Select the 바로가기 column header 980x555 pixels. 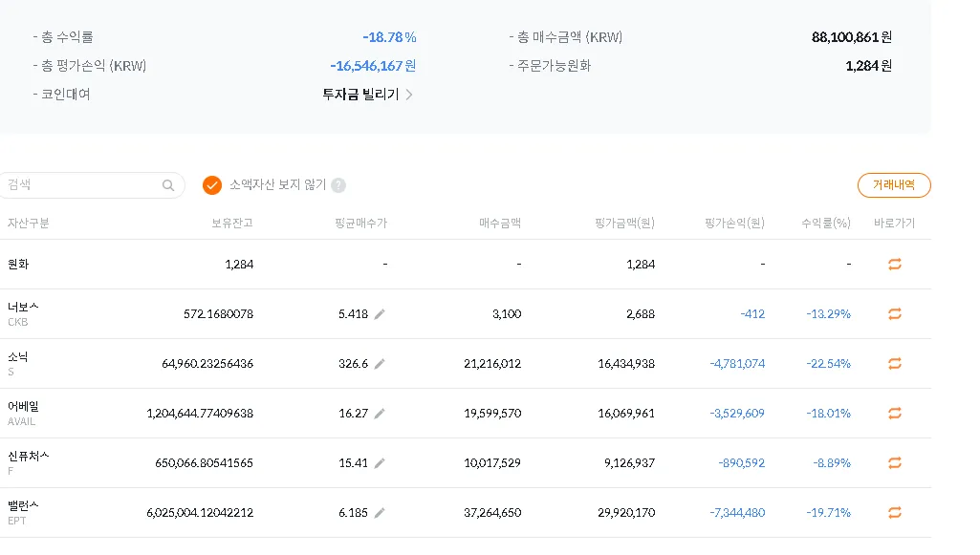pos(894,223)
